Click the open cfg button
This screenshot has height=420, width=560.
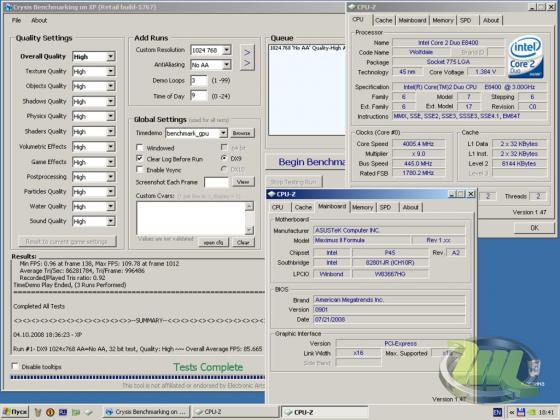point(213,242)
